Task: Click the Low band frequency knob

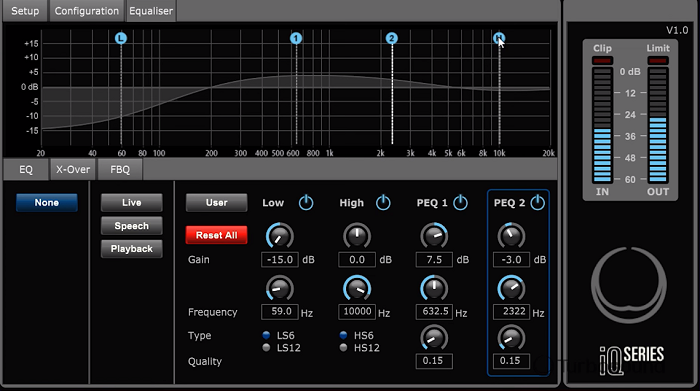Action: pos(280,288)
